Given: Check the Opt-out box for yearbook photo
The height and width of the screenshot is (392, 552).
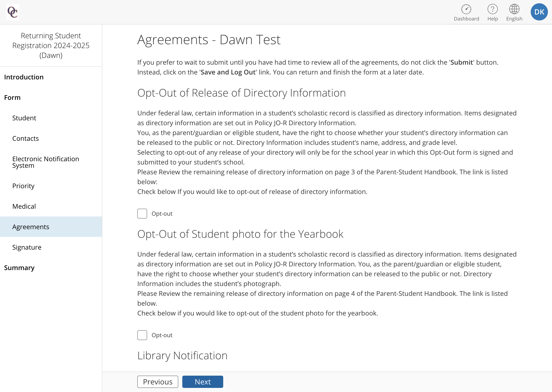Looking at the screenshot, I should pos(142,335).
